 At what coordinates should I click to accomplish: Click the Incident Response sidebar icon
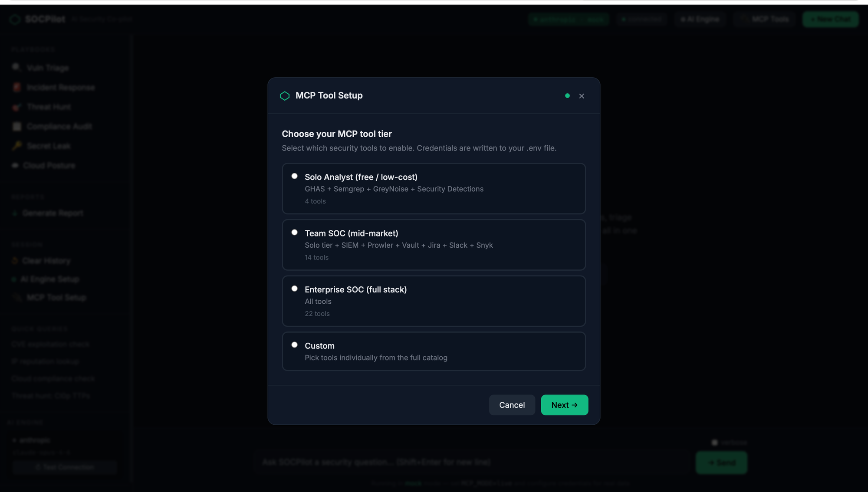tap(17, 87)
